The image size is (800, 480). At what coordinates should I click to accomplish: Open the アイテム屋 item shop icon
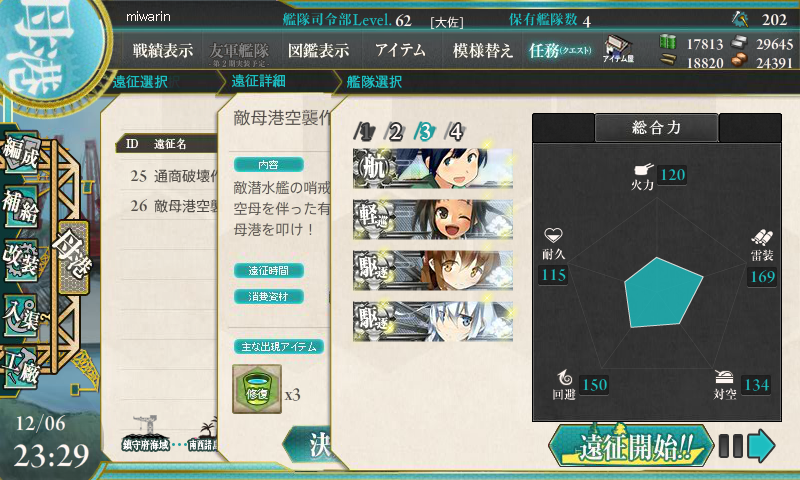tap(618, 49)
